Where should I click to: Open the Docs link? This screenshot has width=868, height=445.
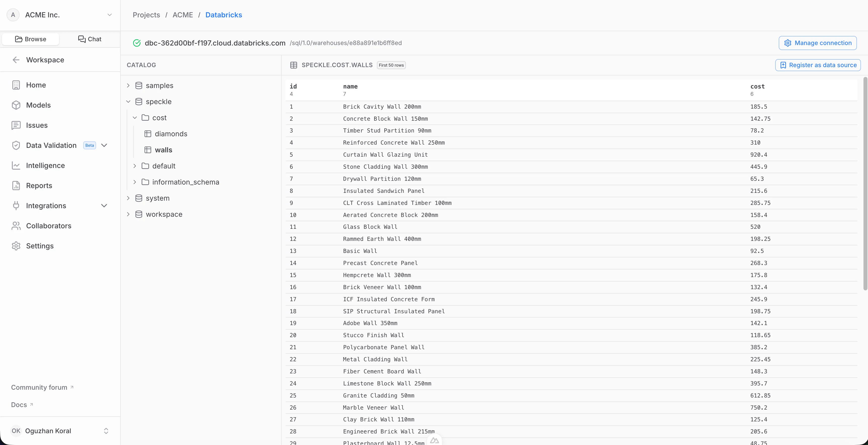point(22,405)
